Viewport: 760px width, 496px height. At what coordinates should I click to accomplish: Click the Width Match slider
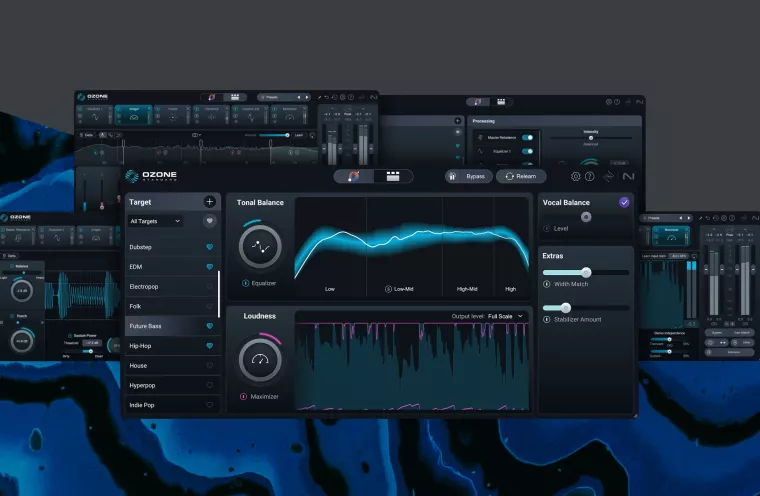point(586,272)
